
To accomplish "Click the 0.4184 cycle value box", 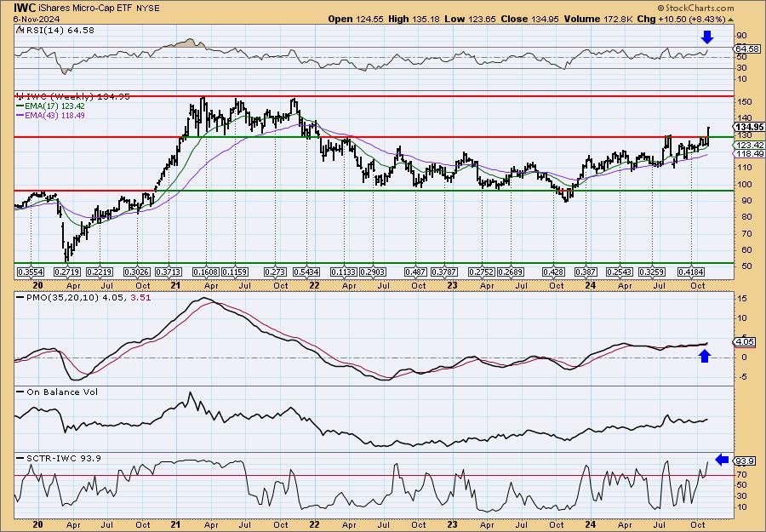I will (x=691, y=272).
